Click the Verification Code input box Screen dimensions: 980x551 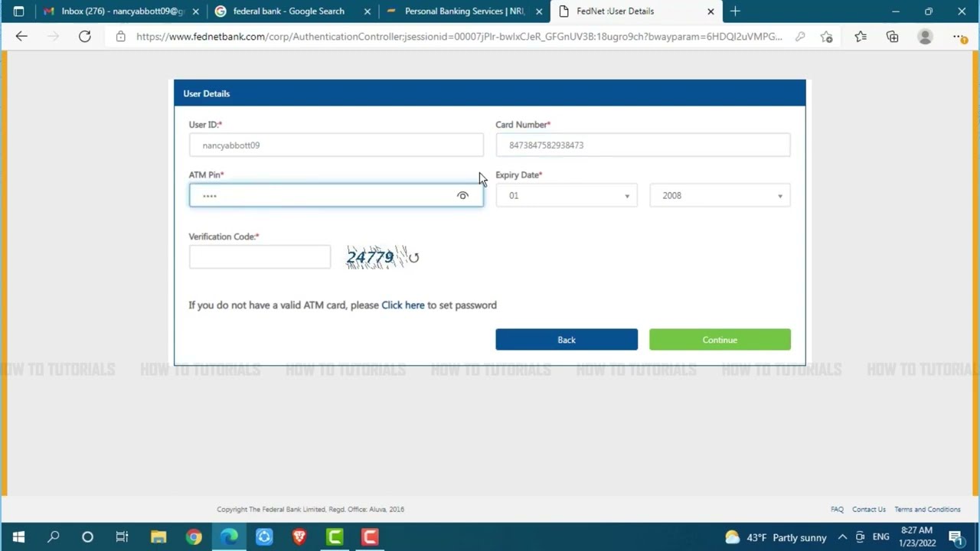pos(260,257)
